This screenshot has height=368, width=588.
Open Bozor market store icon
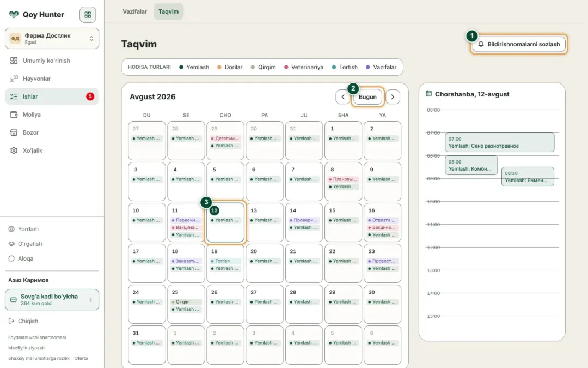pos(14,132)
